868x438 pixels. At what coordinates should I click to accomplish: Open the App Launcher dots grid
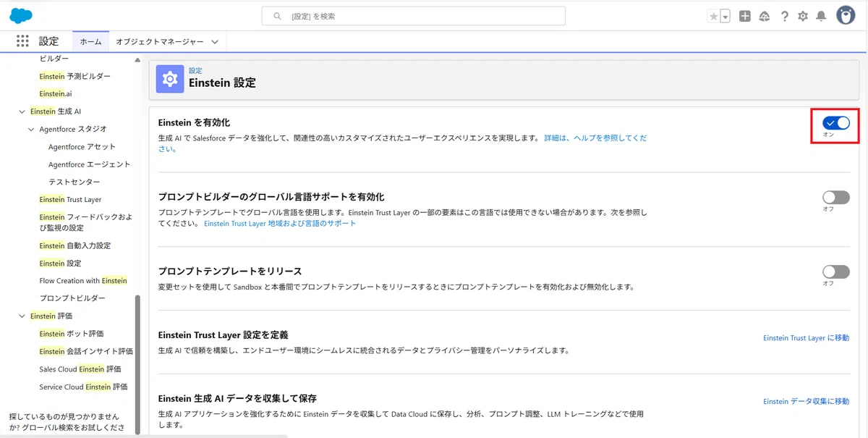(x=22, y=42)
